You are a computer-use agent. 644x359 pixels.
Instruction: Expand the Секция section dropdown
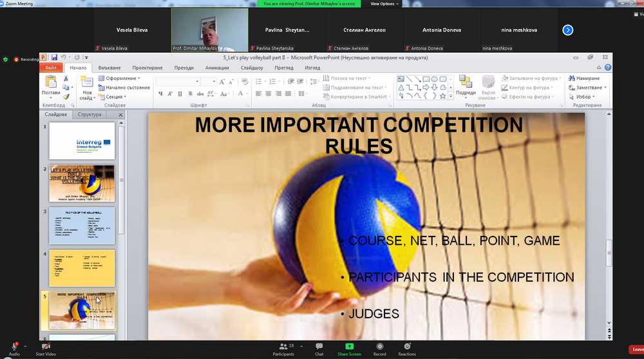116,97
